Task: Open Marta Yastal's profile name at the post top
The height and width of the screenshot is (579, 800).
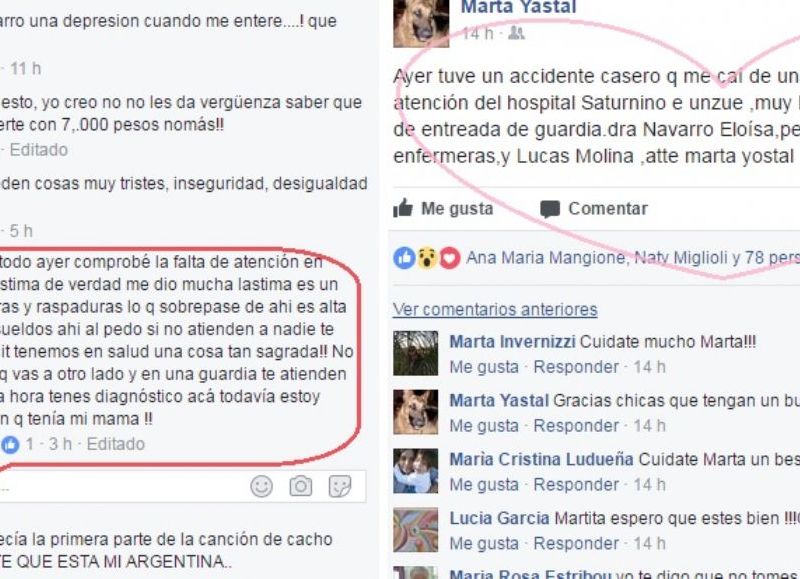Action: [x=518, y=7]
